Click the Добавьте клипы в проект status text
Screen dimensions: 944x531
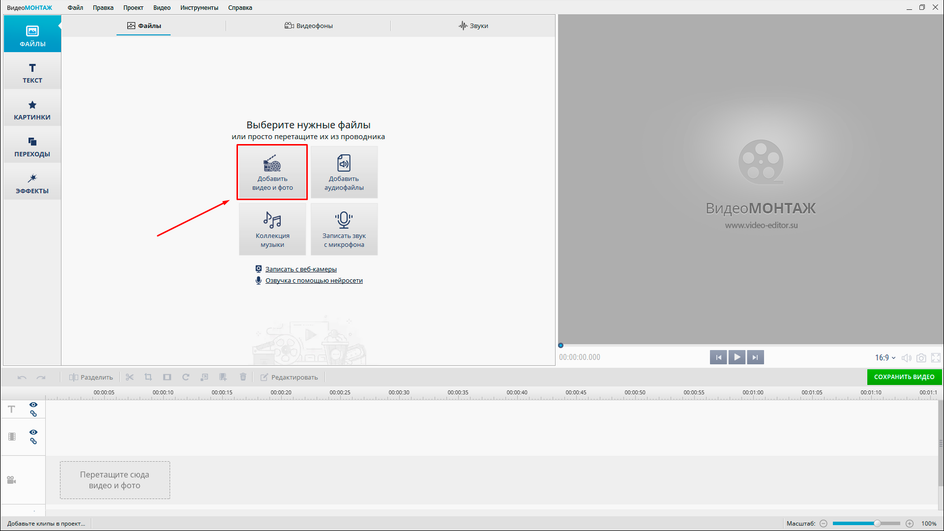point(46,524)
